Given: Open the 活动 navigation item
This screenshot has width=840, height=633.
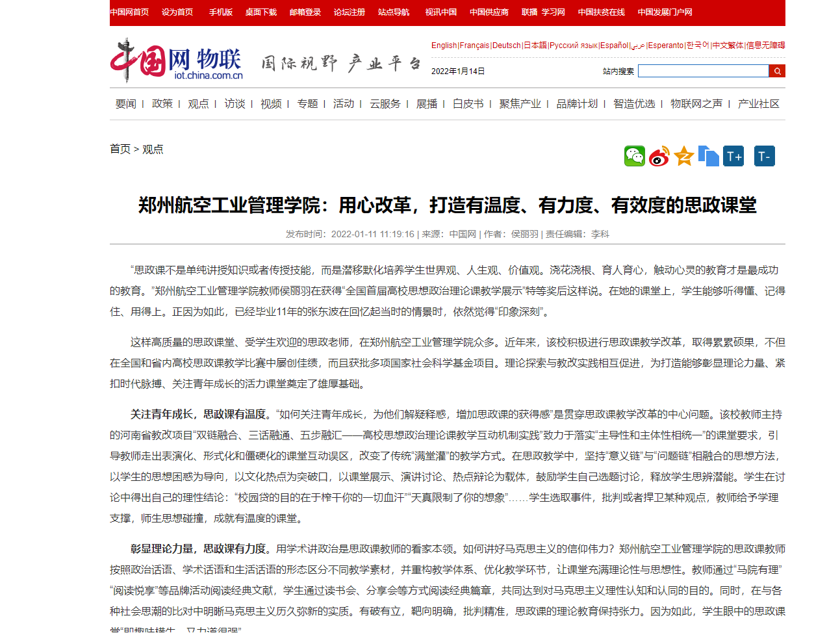Looking at the screenshot, I should point(344,104).
